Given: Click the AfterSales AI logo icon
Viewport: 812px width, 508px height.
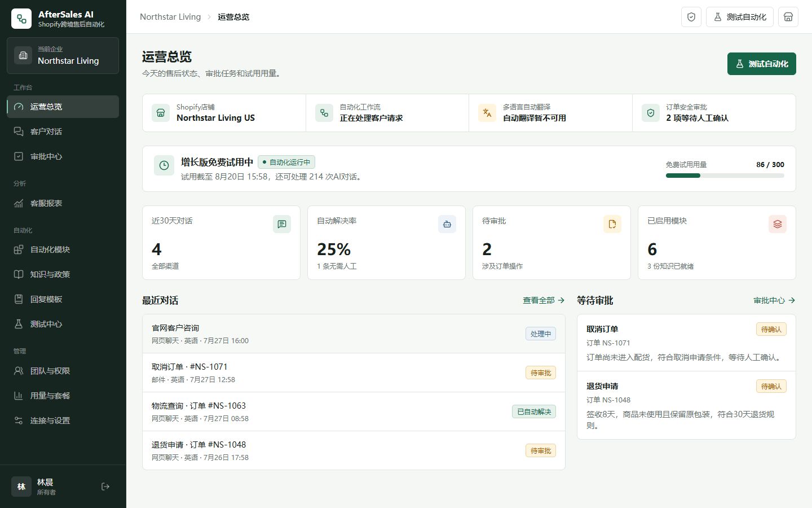Looking at the screenshot, I should click(21, 19).
